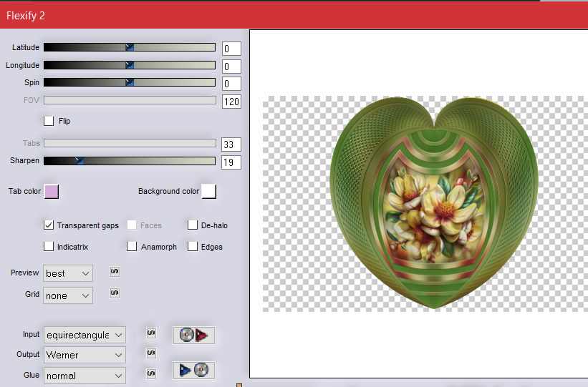Click the Tab color label
Image resolution: width=588 pixels, height=387 pixels.
25,191
